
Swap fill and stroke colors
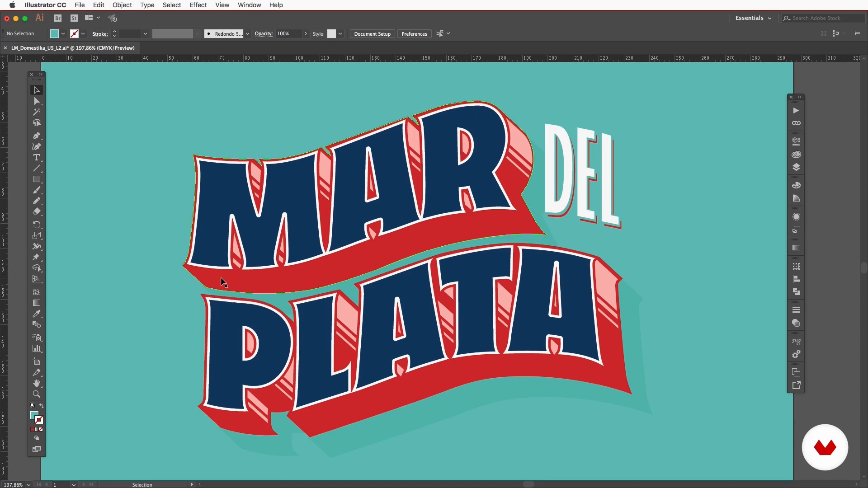coord(42,406)
